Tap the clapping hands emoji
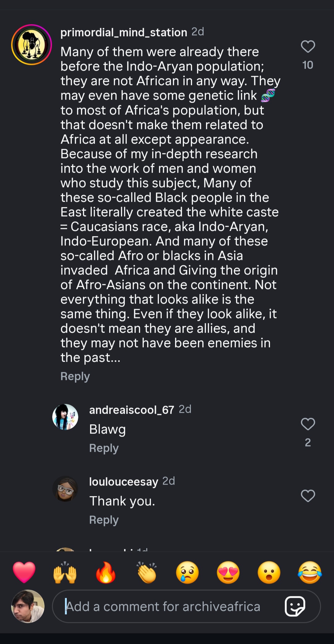 pos(147,572)
